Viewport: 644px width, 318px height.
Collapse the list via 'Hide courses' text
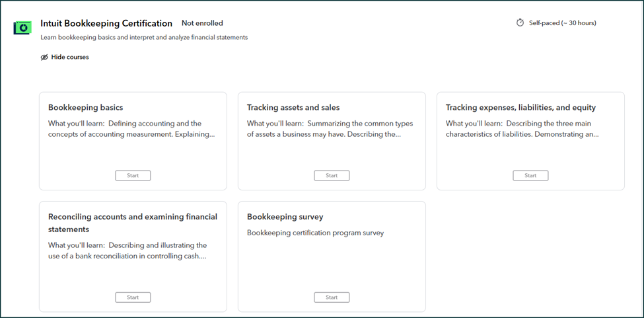[x=70, y=58]
